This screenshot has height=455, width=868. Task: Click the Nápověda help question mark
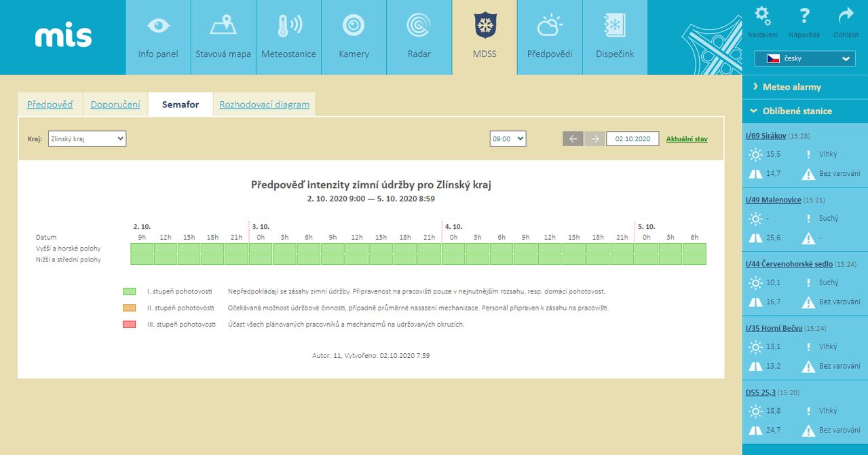804,16
